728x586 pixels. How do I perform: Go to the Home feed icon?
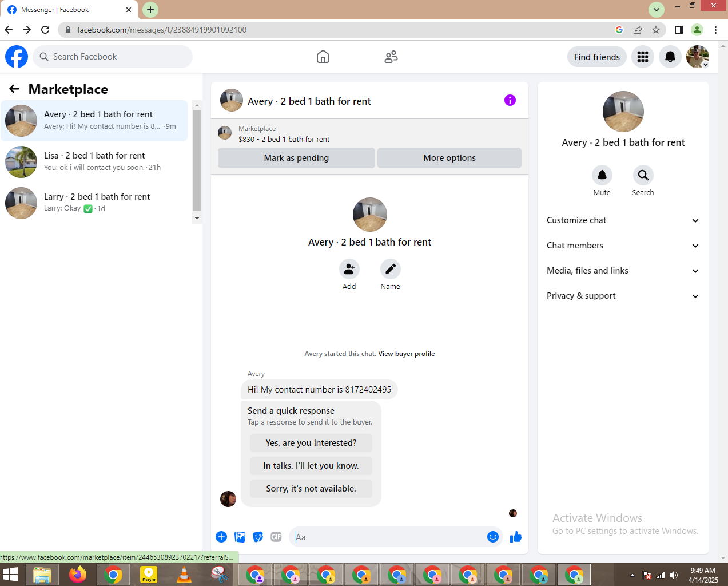tap(323, 57)
